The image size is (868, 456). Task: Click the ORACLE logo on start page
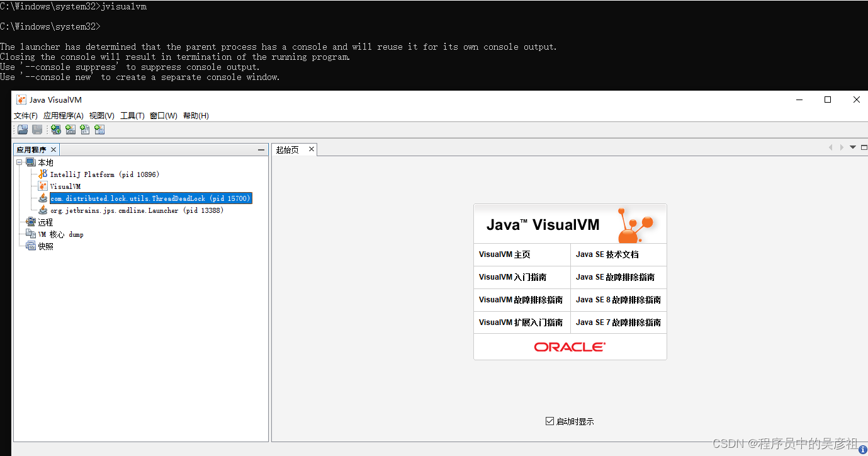coord(570,347)
